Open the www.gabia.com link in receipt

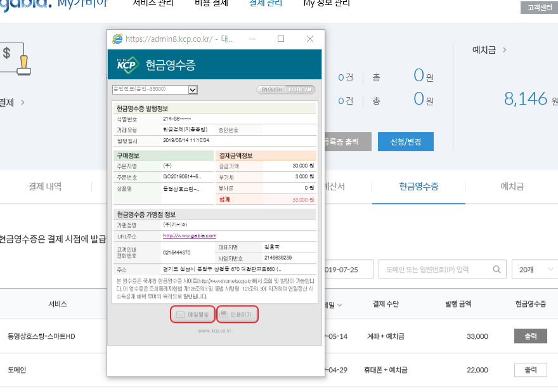(x=190, y=236)
